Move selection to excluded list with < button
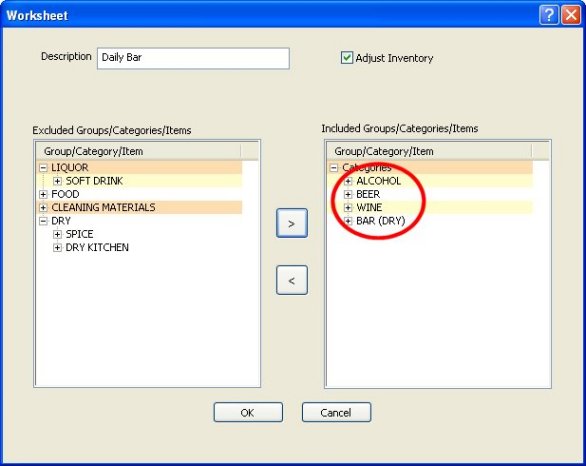The width and height of the screenshot is (586, 466). click(x=292, y=280)
